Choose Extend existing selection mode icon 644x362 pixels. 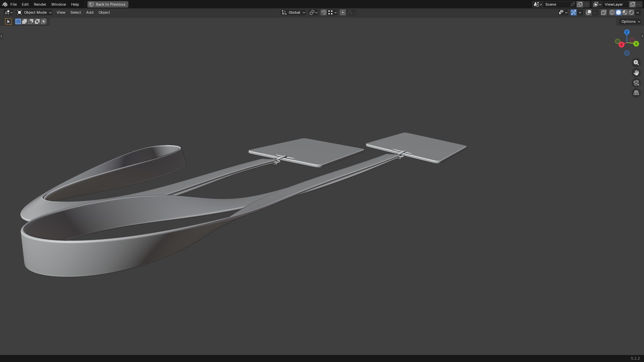pyautogui.click(x=24, y=21)
